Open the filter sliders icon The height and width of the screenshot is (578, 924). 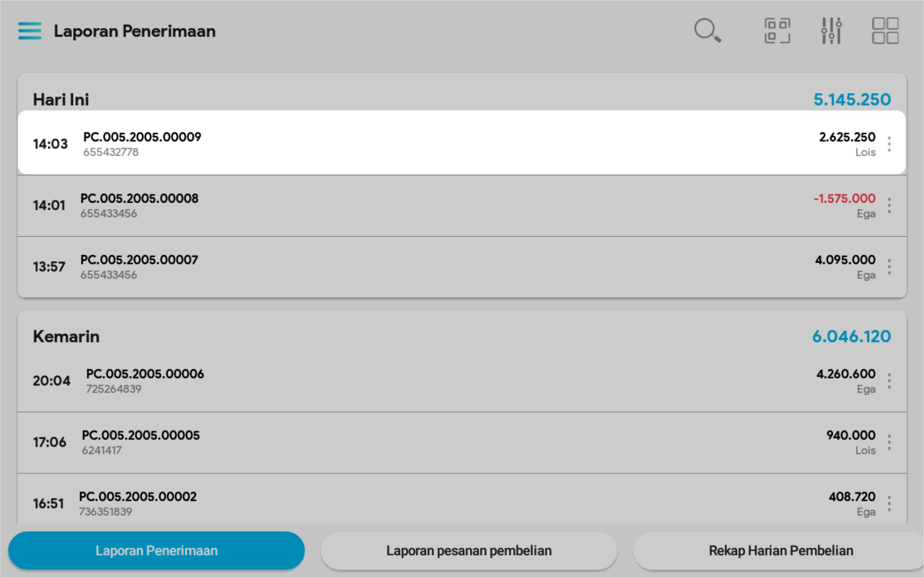[831, 30]
